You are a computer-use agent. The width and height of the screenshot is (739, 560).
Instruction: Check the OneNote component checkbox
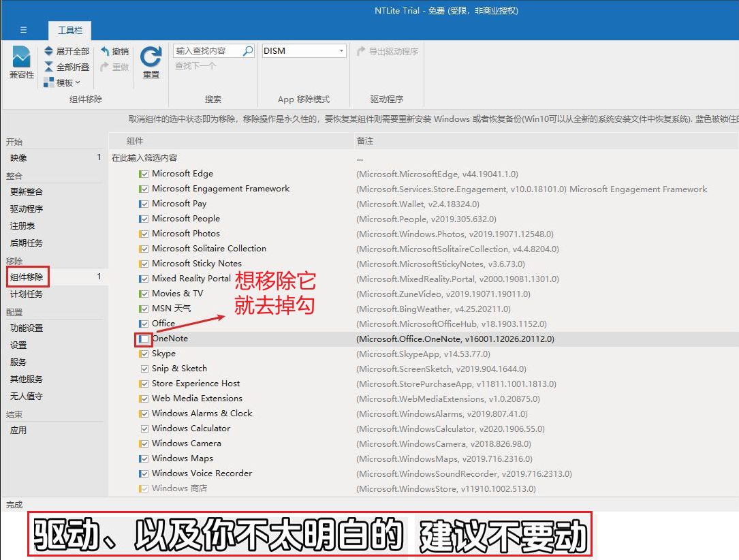(144, 339)
